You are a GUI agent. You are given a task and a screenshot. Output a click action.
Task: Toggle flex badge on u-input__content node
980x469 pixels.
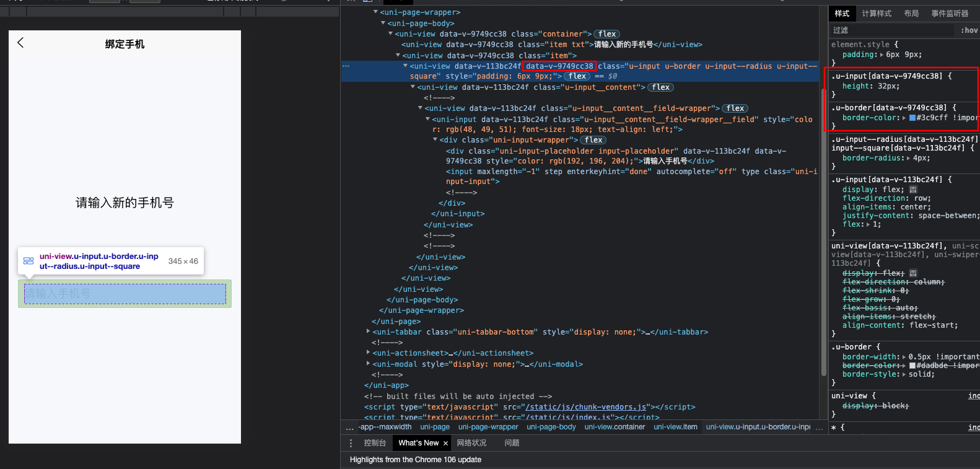coord(661,87)
